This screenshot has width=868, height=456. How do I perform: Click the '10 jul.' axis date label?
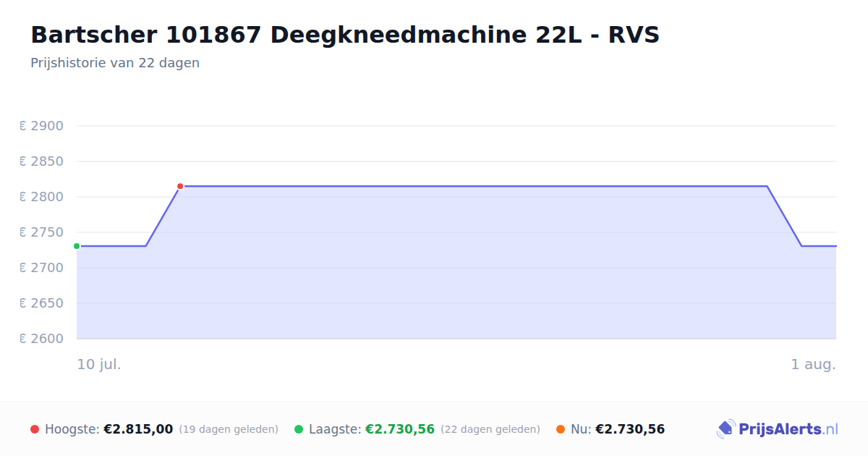99,364
